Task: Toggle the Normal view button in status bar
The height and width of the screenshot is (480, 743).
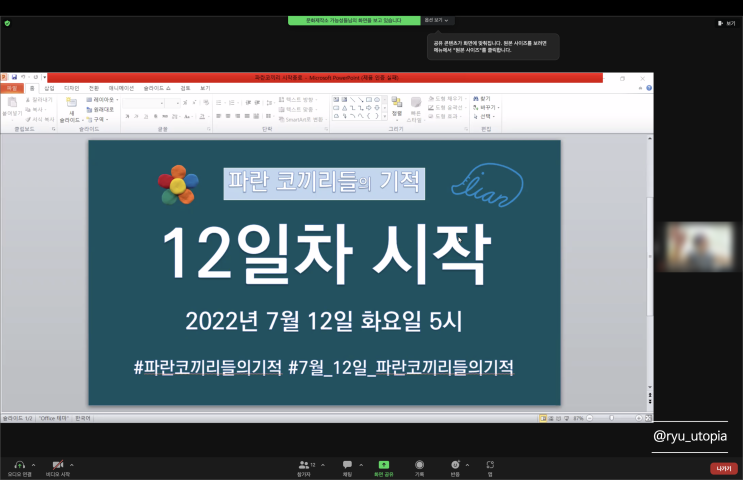Action: (x=543, y=418)
